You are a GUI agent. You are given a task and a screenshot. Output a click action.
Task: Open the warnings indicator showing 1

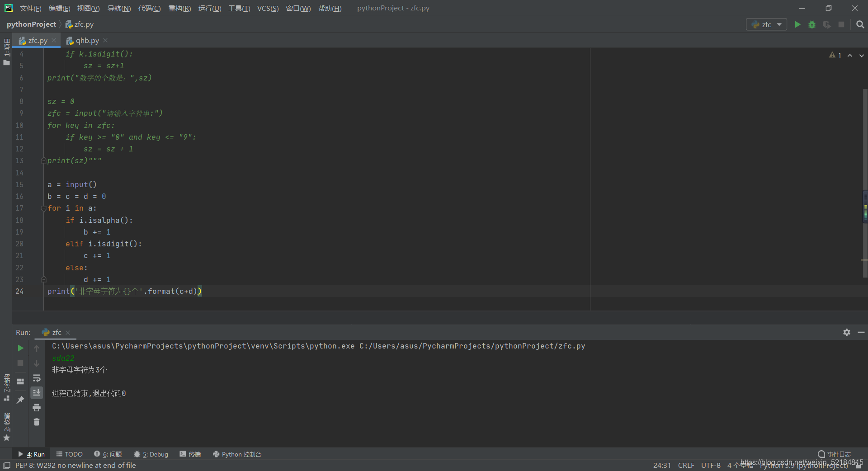(x=835, y=55)
